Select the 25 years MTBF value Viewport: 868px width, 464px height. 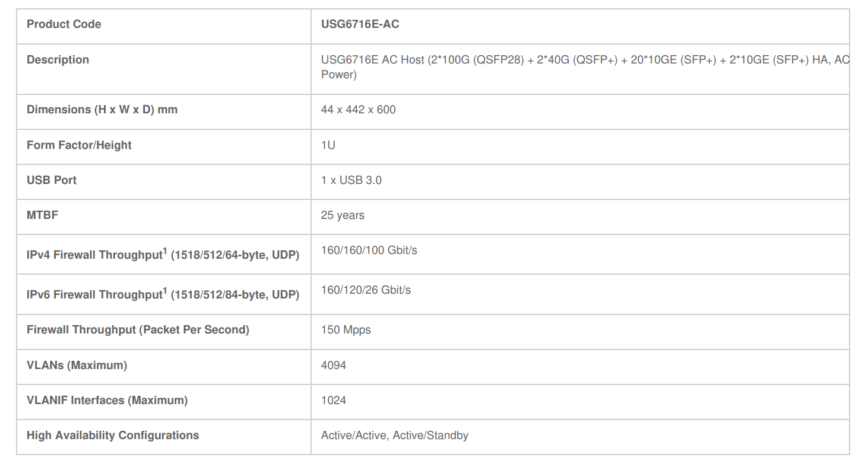coord(343,215)
